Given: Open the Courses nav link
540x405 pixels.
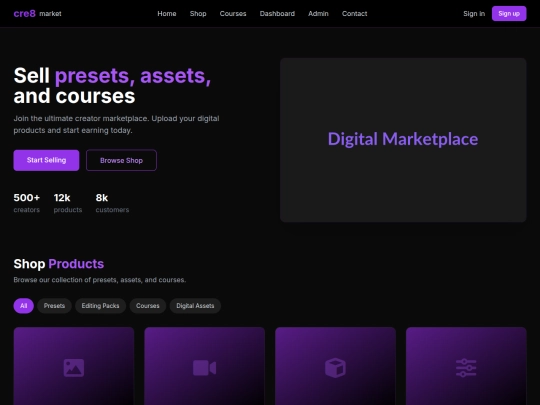Looking at the screenshot, I should click(x=233, y=13).
